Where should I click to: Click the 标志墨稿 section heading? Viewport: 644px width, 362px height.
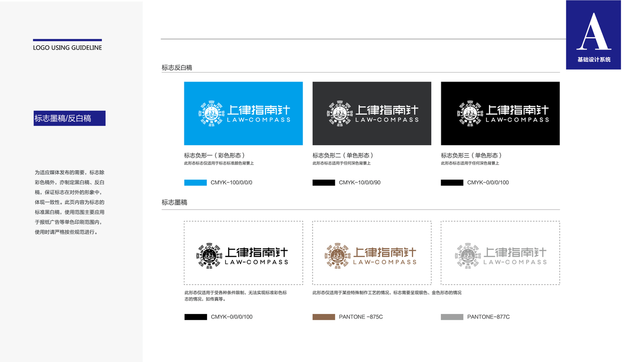(174, 202)
